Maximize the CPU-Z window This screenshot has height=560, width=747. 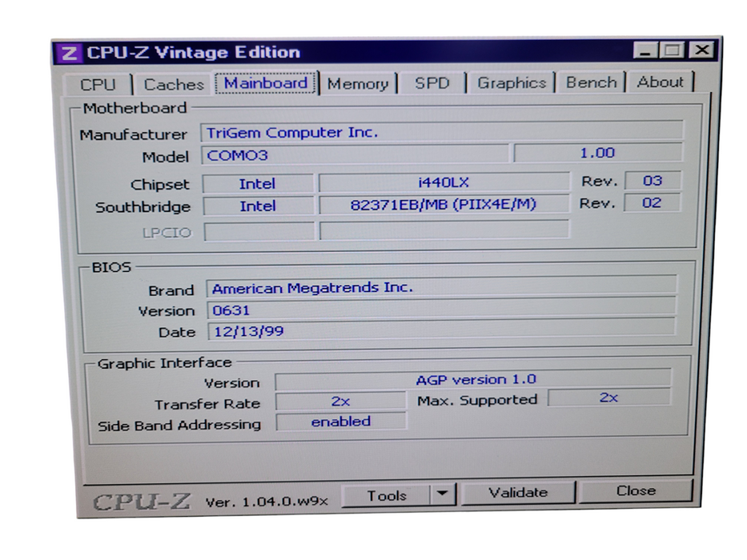pyautogui.click(x=673, y=50)
